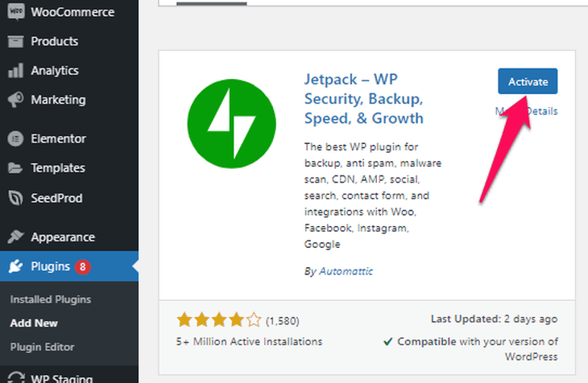Click the green Jetpack logo thumbnail
The height and width of the screenshot is (383, 588).
223,121
